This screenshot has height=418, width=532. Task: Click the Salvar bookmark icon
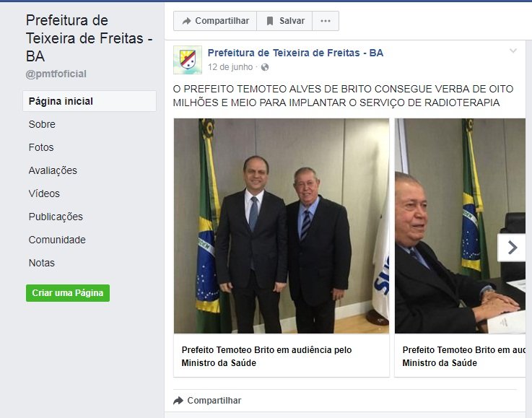[270, 21]
